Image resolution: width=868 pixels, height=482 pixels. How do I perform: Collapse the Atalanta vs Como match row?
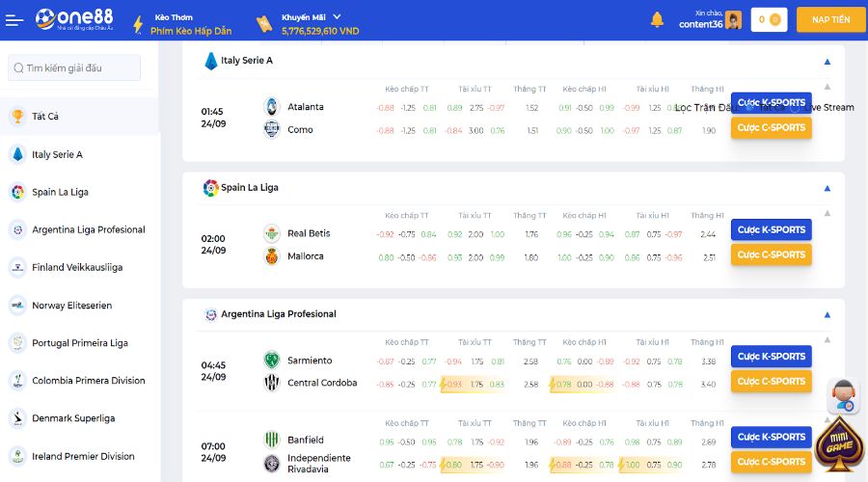pos(827,87)
